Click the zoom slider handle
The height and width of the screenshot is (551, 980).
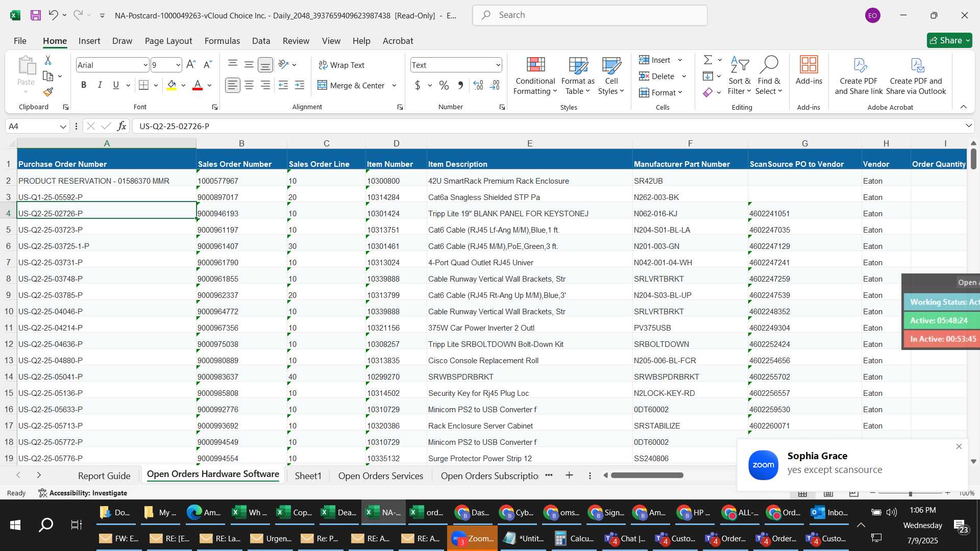click(x=910, y=493)
